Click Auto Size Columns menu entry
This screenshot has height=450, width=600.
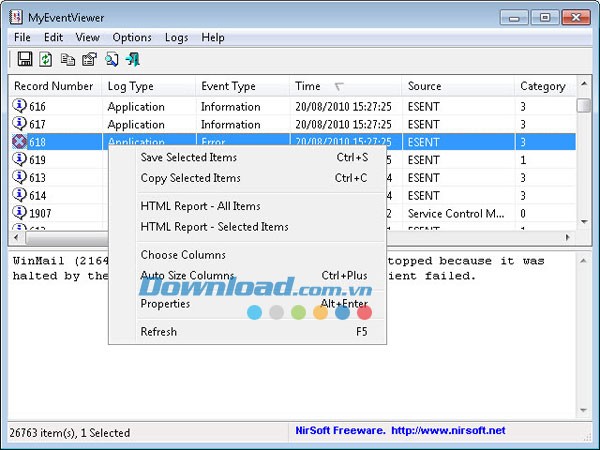click(x=247, y=276)
